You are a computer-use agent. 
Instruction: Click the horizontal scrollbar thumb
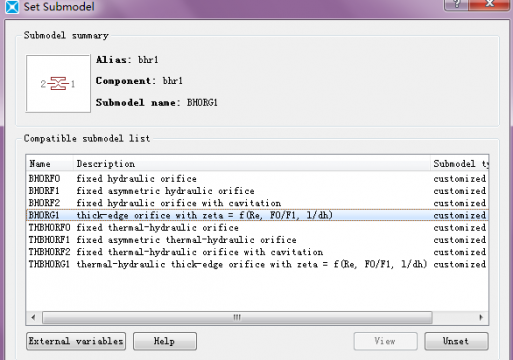237,317
